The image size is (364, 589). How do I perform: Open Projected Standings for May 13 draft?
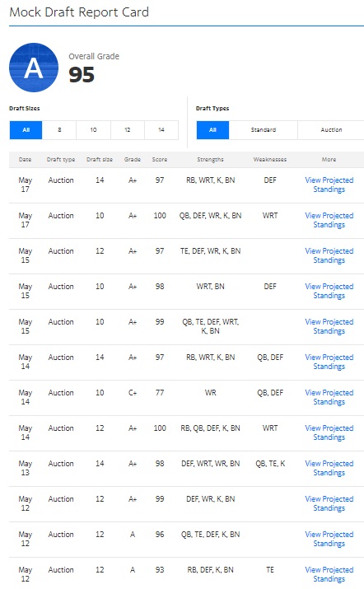[329, 468]
